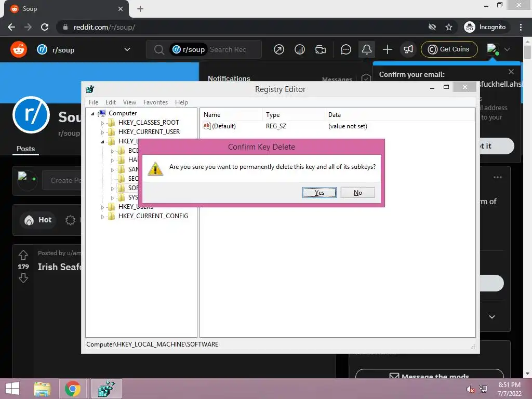
Task: Collapse HKEY_LOCAL_MACHINE node
Action: (x=102, y=142)
